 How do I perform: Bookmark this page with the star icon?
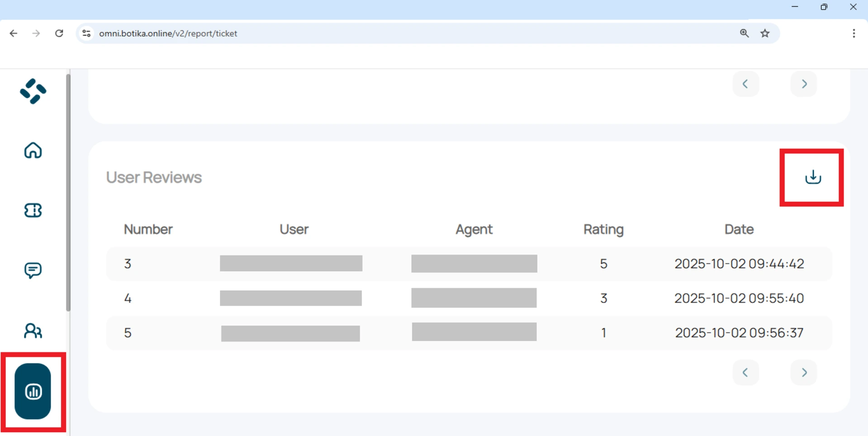click(x=765, y=33)
